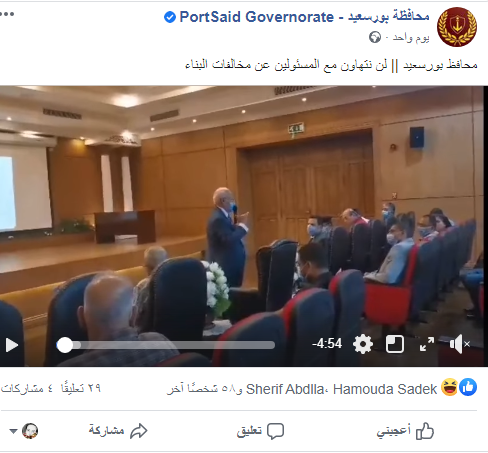
Task: Open PortSaid Governorate page profile picture
Action: [x=457, y=27]
